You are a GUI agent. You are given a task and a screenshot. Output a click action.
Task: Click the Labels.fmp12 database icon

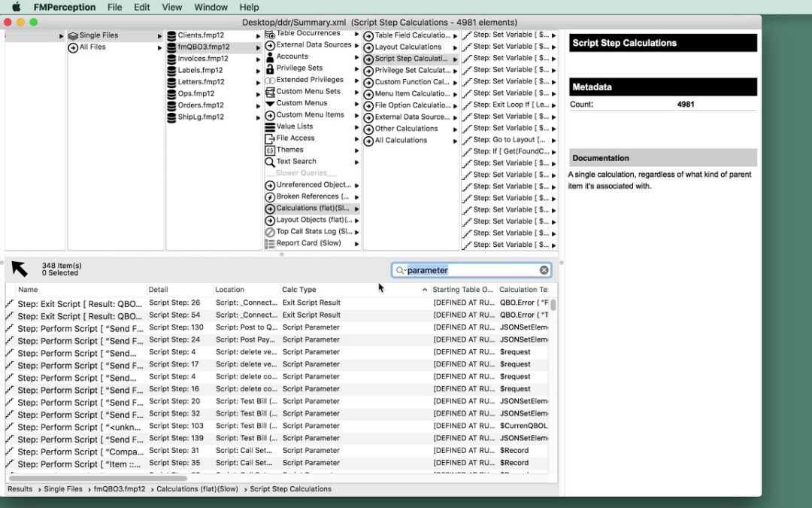pos(171,71)
